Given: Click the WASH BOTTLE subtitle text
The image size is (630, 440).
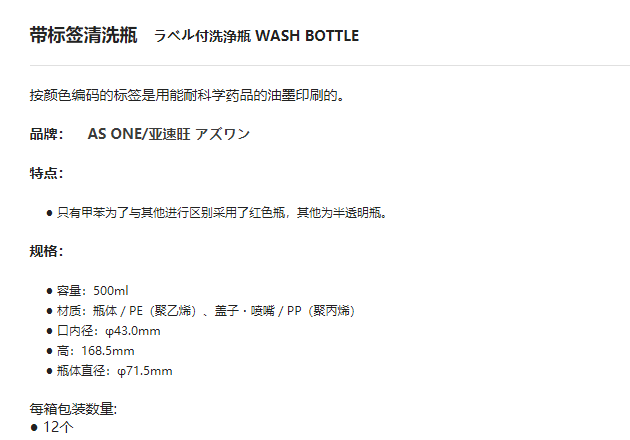Looking at the screenshot, I should click(307, 36).
